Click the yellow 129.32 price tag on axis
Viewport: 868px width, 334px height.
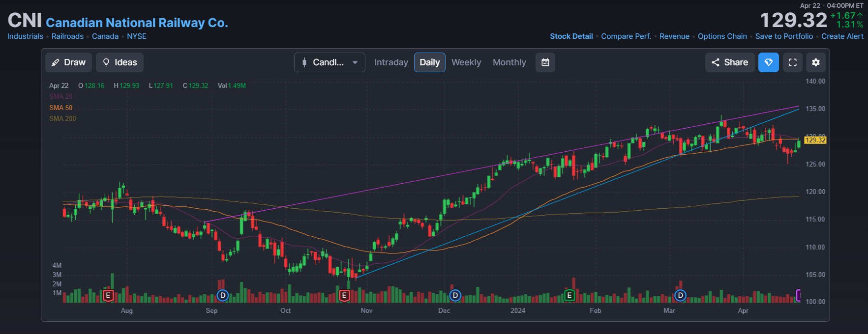[x=815, y=140]
